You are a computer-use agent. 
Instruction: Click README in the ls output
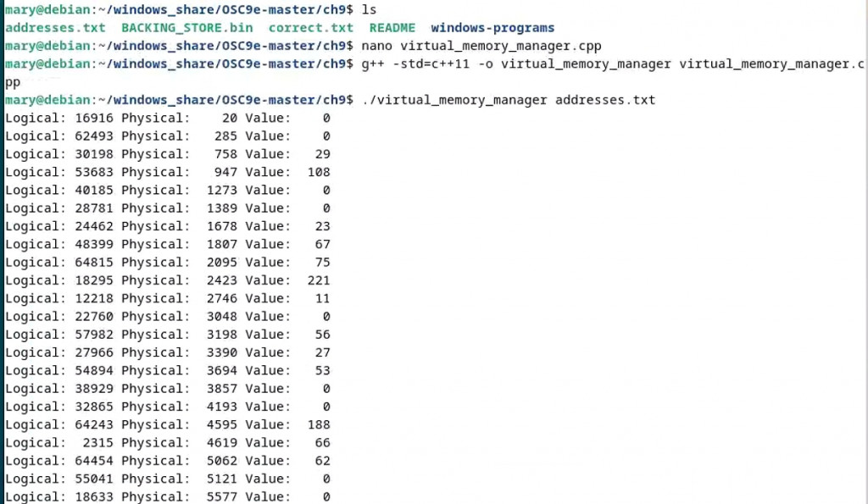pyautogui.click(x=392, y=28)
